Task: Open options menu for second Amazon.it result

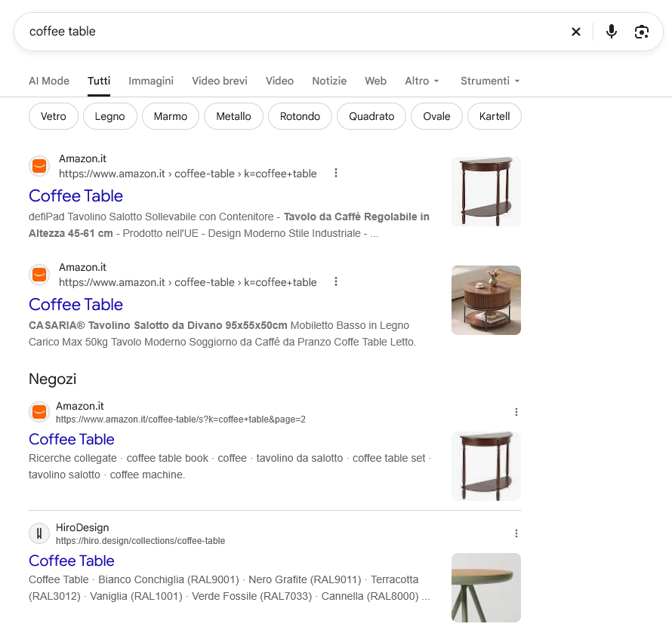Action: (x=336, y=282)
